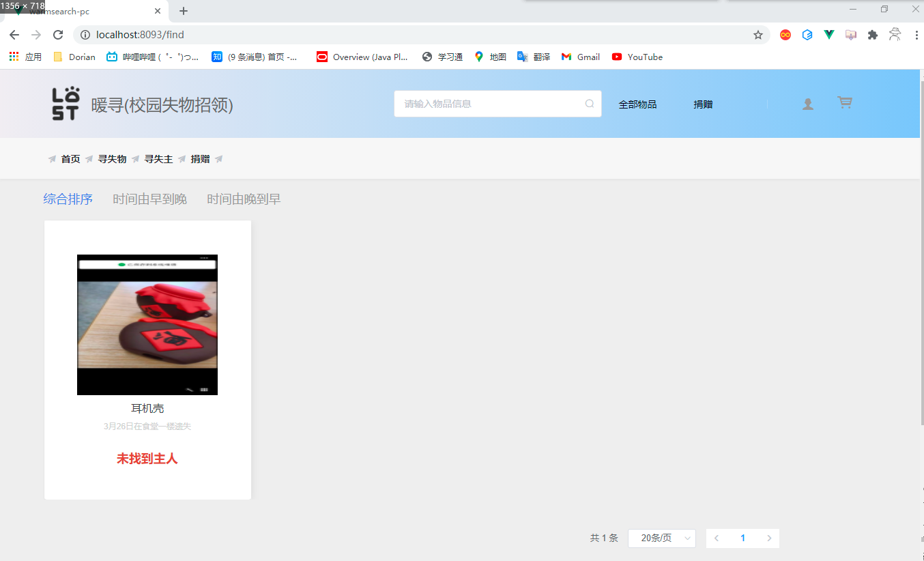This screenshot has width=924, height=561.
Task: Go to the next page arrow
Action: pyautogui.click(x=769, y=538)
